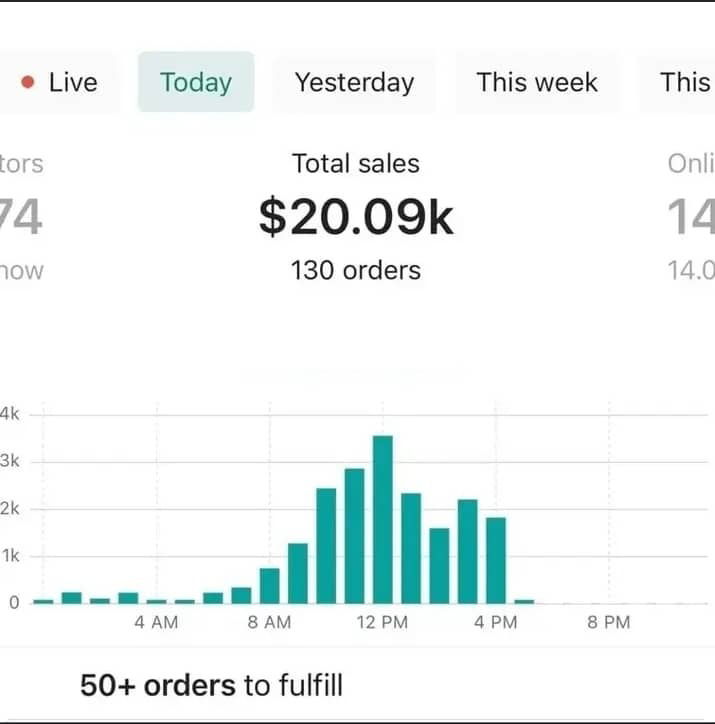This screenshot has height=724, width=715.
Task: Select the 11 AM sales bar
Action: tap(354, 536)
